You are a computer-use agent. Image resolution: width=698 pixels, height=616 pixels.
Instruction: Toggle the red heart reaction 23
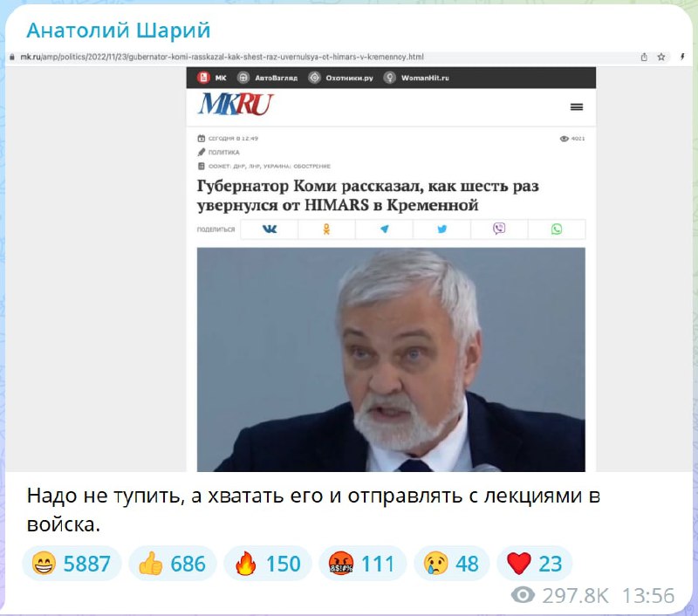[x=534, y=564]
